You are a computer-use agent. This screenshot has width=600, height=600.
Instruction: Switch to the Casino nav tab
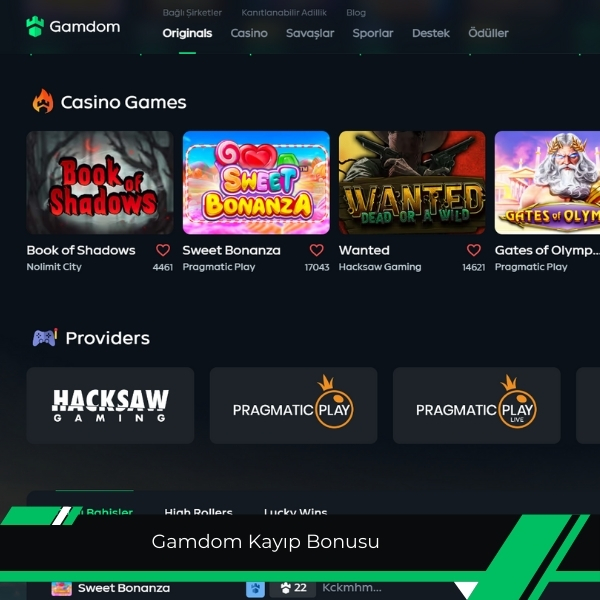249,33
